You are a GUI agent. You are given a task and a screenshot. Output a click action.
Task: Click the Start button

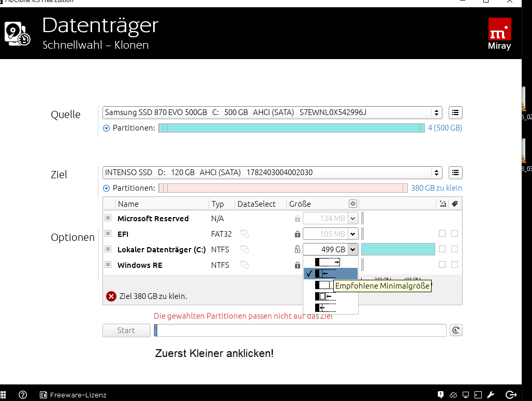tap(126, 331)
